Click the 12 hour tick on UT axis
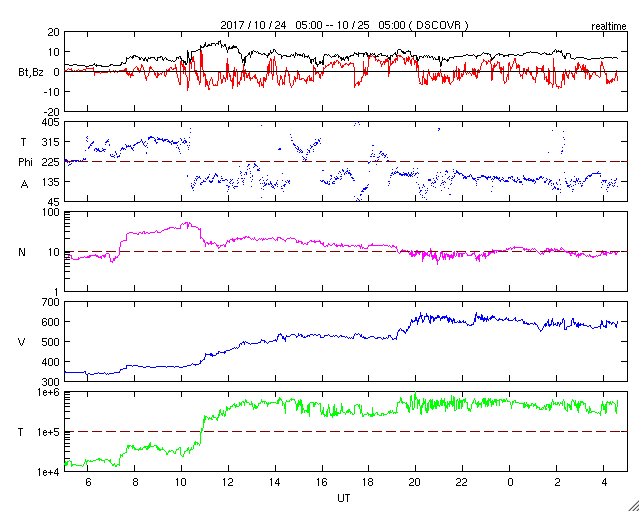Image resolution: width=640 pixels, height=512 pixels. pyautogui.click(x=229, y=482)
